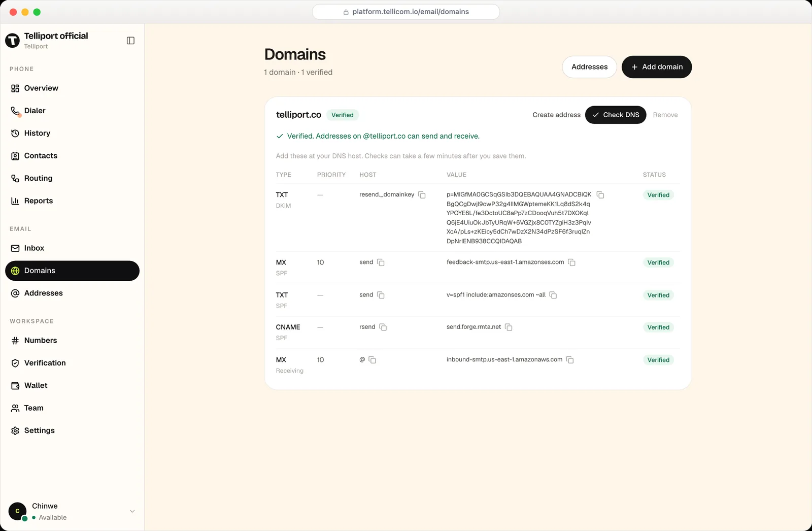Screen dimensions: 812x531
Task: Click the Check DNS button
Action: click(x=616, y=115)
